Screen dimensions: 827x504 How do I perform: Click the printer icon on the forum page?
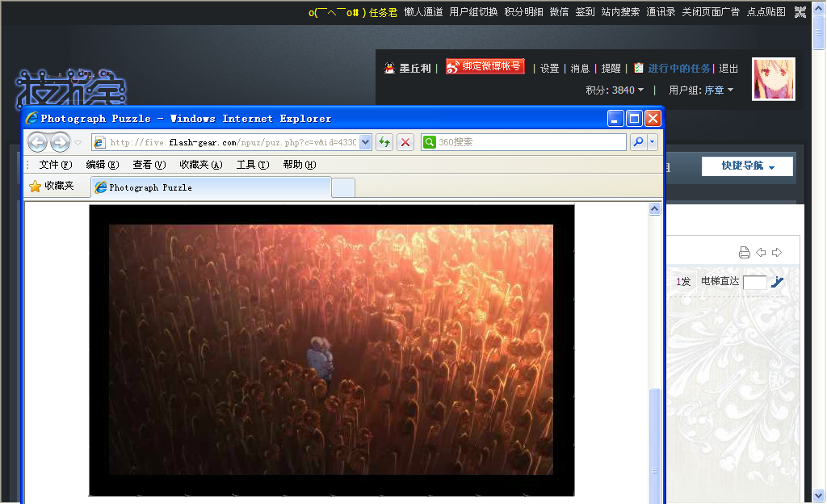(x=745, y=253)
